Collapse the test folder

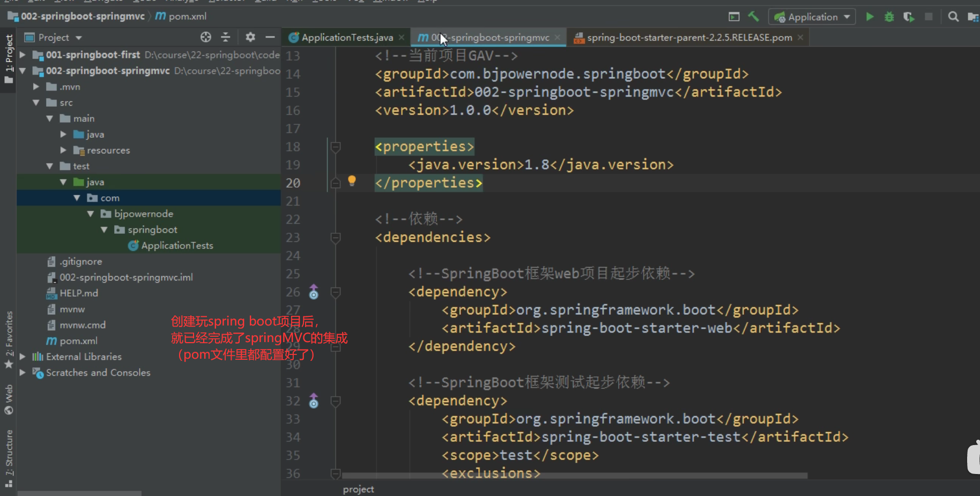coord(50,166)
